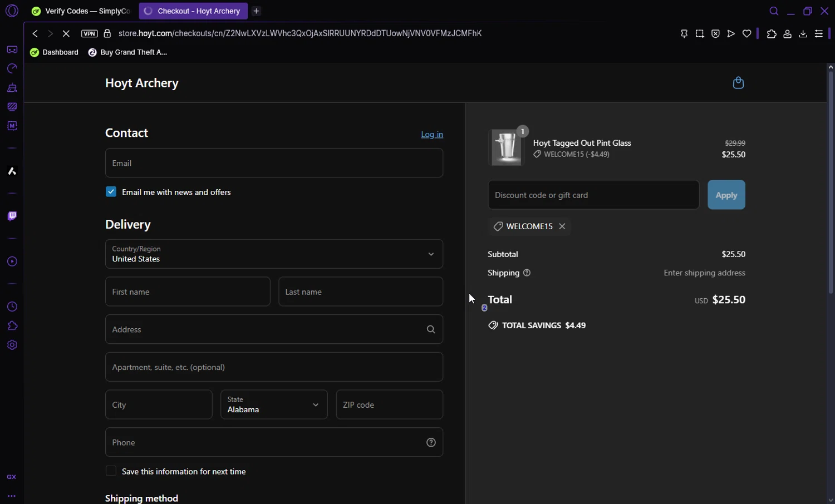The width and height of the screenshot is (835, 504).
Task: Toggle the VPN badge in address bar
Action: tap(89, 33)
